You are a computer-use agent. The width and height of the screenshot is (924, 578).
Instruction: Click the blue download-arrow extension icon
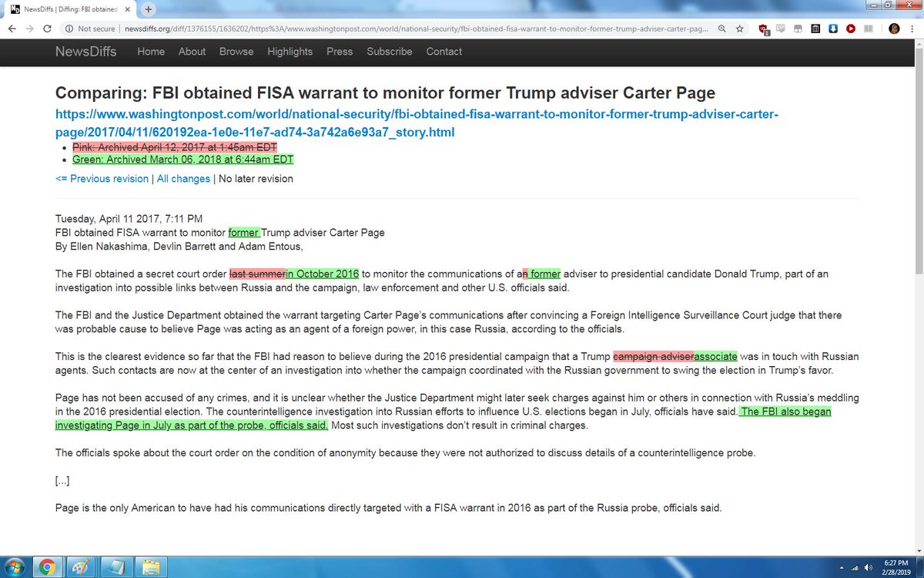point(833,29)
